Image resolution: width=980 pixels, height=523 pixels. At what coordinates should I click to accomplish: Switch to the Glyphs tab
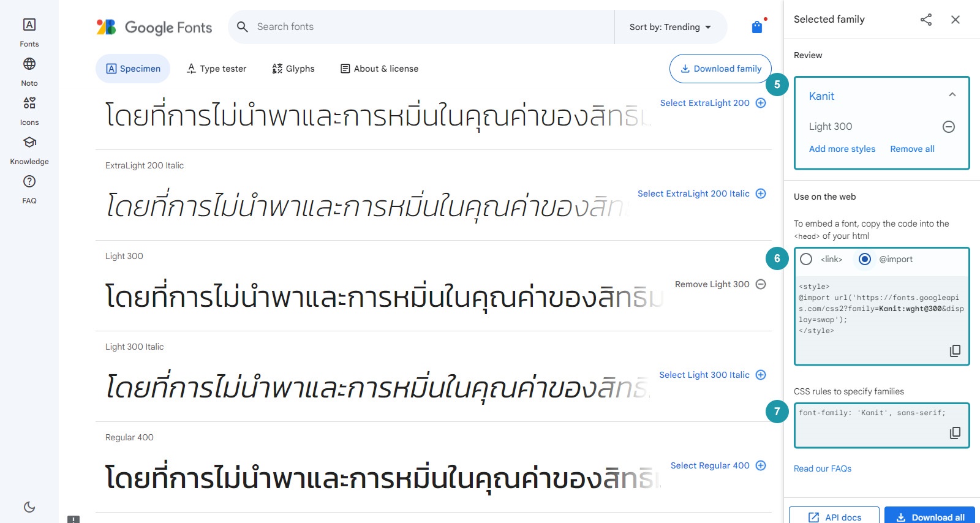(293, 69)
